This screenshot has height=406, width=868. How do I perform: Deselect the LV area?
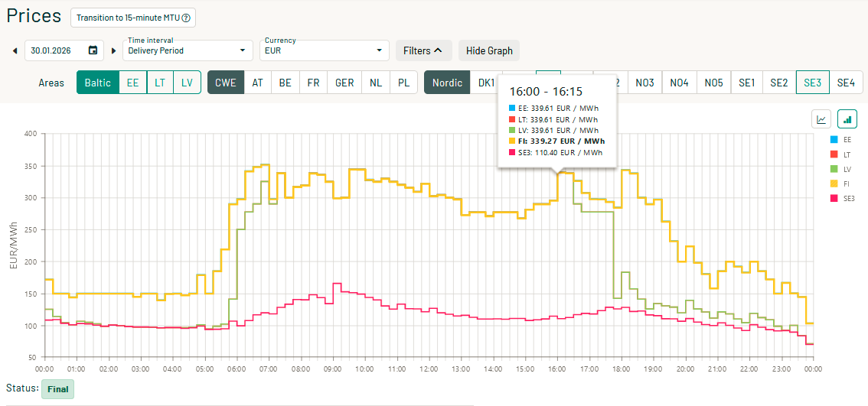187,83
